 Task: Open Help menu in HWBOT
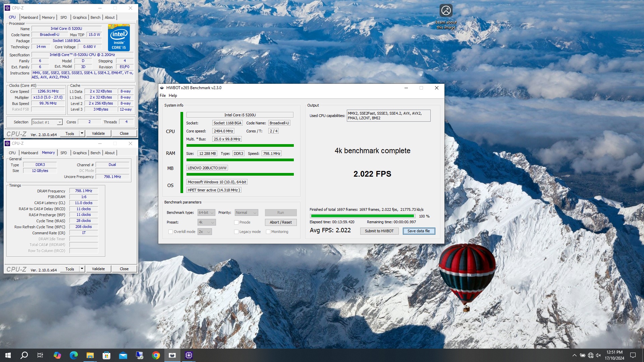tap(173, 96)
